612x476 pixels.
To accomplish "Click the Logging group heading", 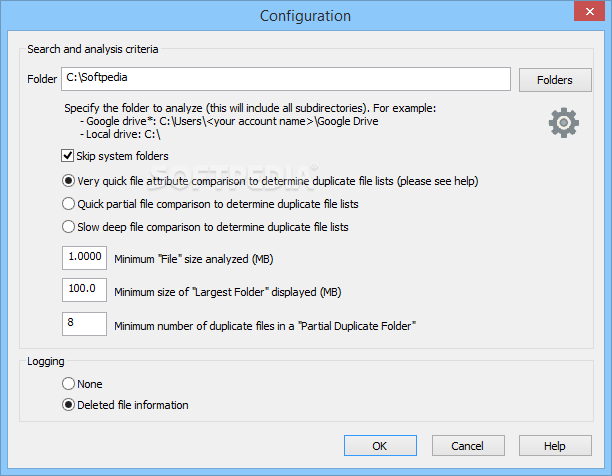I will 46,362.
